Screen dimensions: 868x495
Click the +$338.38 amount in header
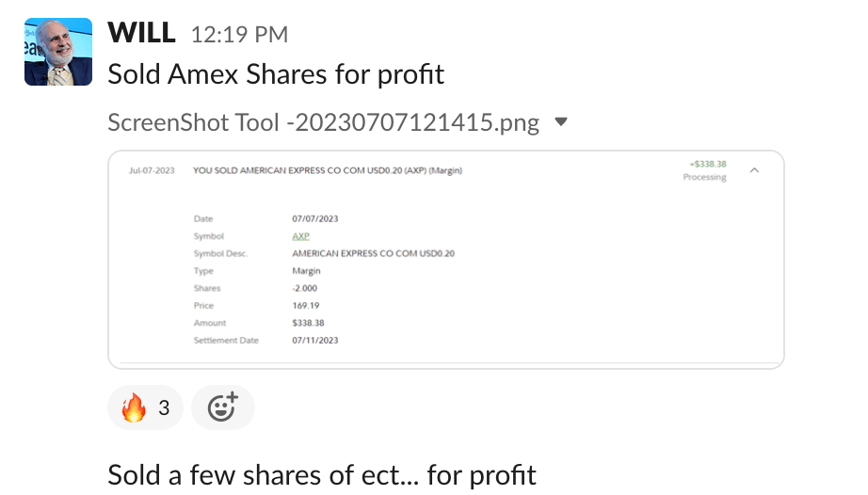[x=707, y=164]
